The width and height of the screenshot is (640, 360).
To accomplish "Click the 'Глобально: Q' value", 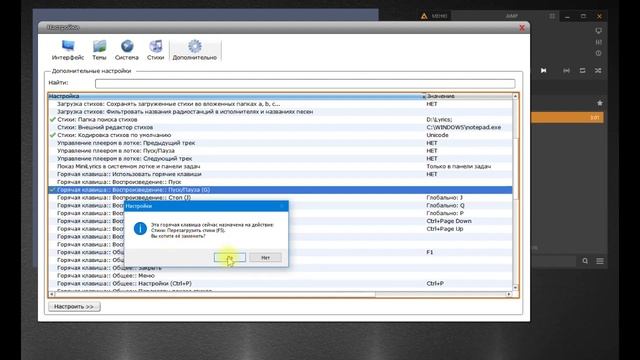I will coord(445,205).
